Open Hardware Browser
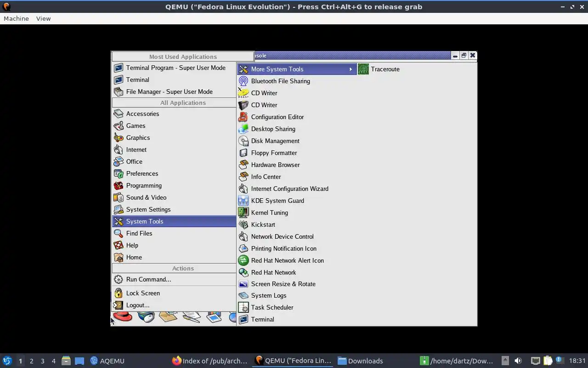588x368 pixels. 297,165
